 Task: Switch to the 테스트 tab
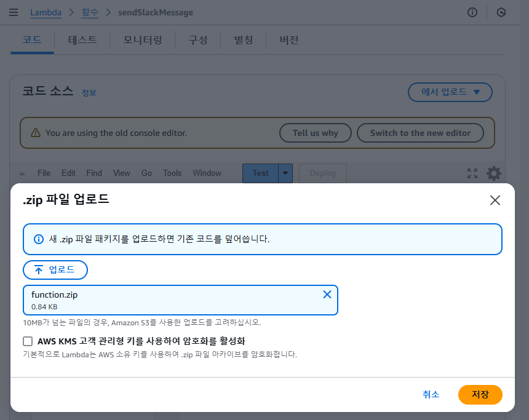pos(82,40)
